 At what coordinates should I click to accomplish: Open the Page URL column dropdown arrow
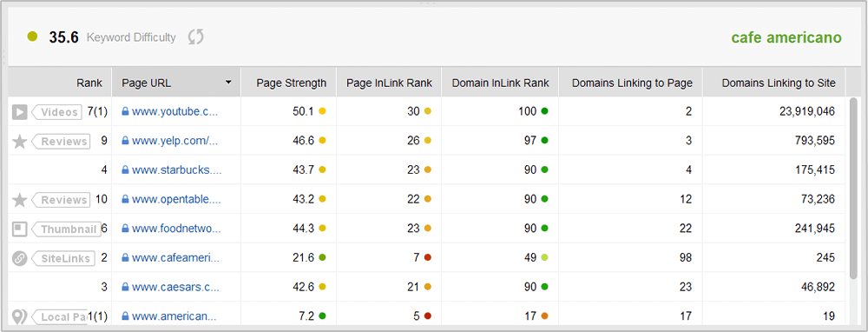(x=228, y=83)
